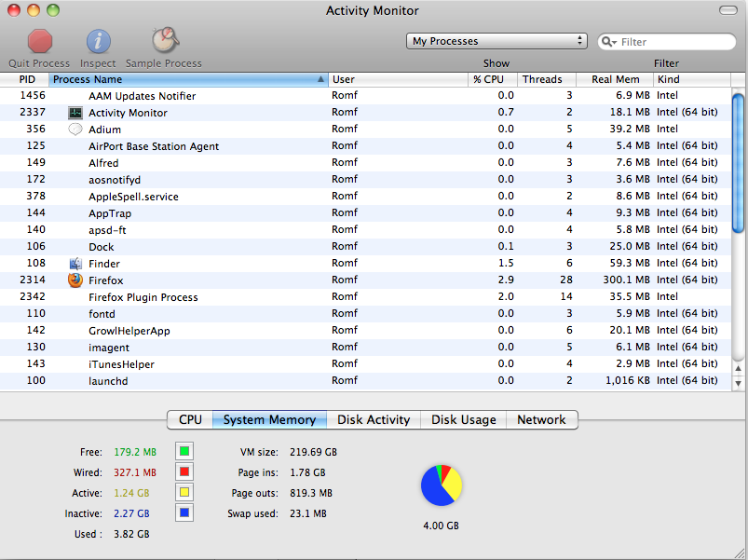
Task: Switch to the Disk Usage tab
Action: [463, 419]
